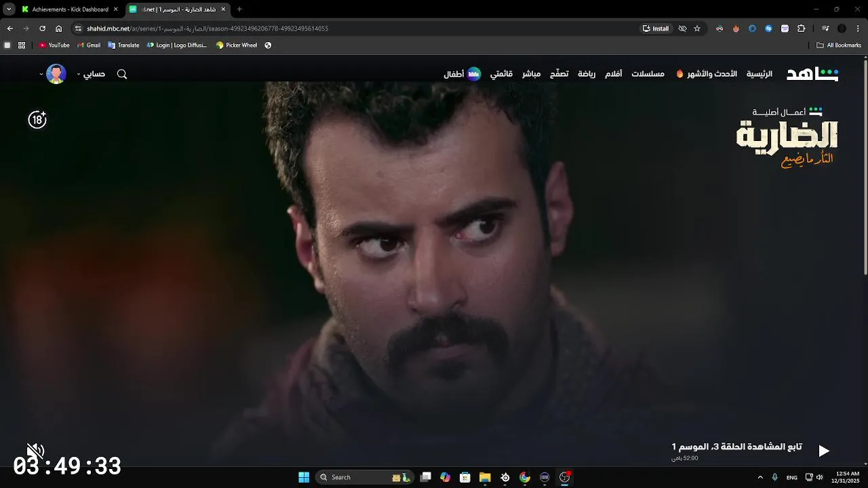Open the Chrome profile avatar
Image resolution: width=868 pixels, height=488 pixels.
pyautogui.click(x=842, y=28)
